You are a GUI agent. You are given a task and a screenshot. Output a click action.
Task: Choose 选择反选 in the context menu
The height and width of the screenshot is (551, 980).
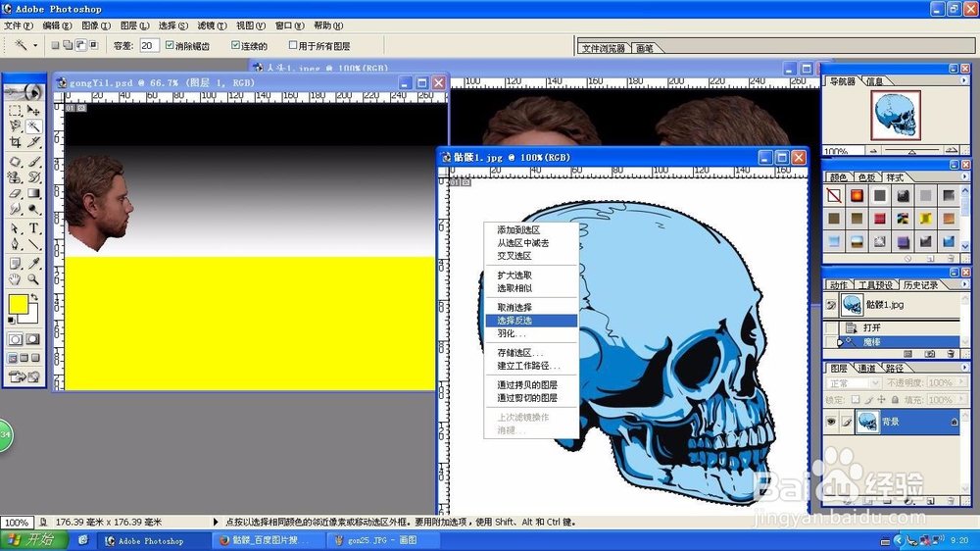point(530,321)
